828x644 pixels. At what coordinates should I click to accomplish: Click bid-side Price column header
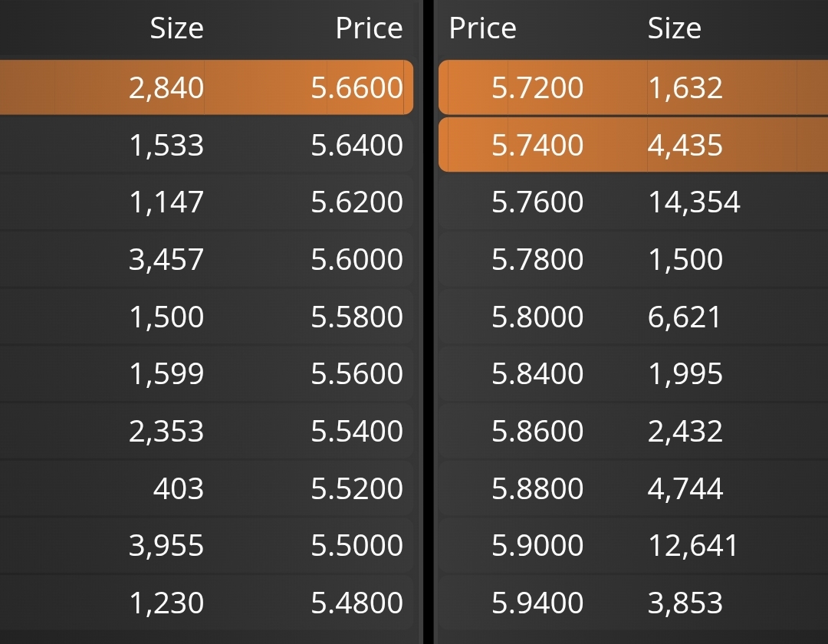click(x=369, y=28)
